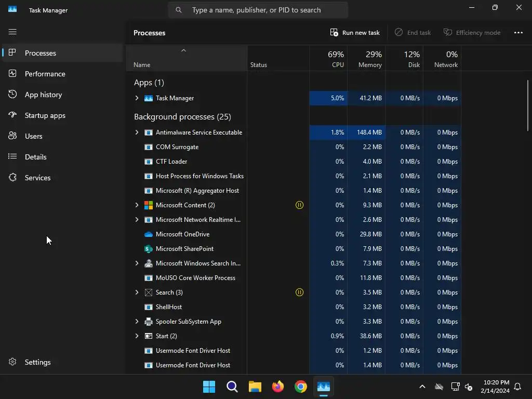Click the COM Surrogate process icon
This screenshot has width=532, height=399.
pos(148,147)
